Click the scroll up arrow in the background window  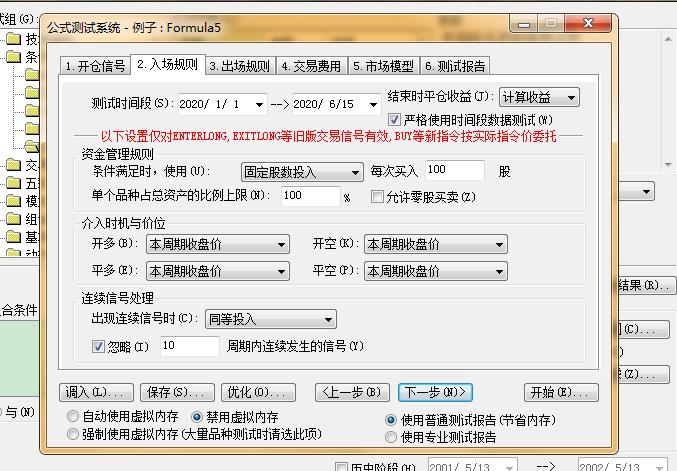click(x=668, y=39)
